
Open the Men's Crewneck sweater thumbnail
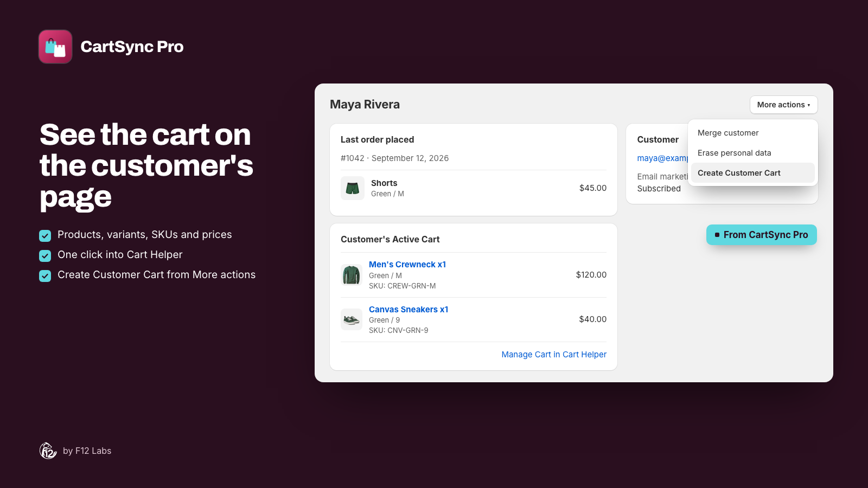[x=352, y=275]
